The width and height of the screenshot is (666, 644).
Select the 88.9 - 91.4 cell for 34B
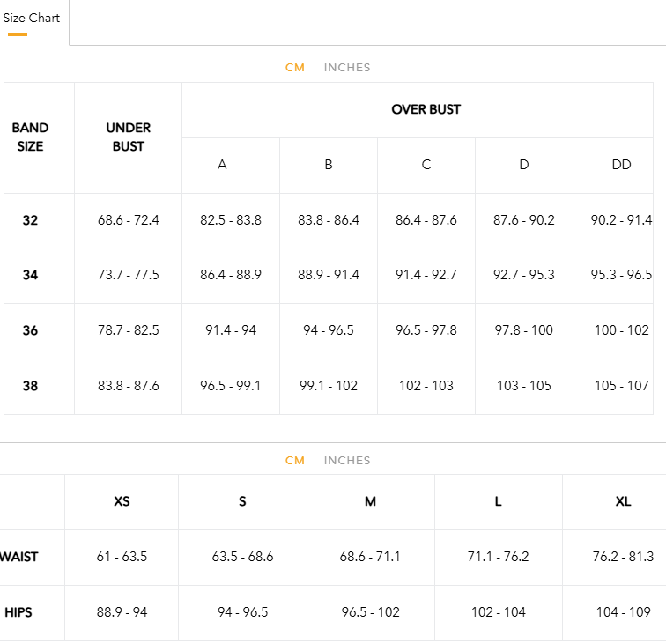[x=329, y=275]
